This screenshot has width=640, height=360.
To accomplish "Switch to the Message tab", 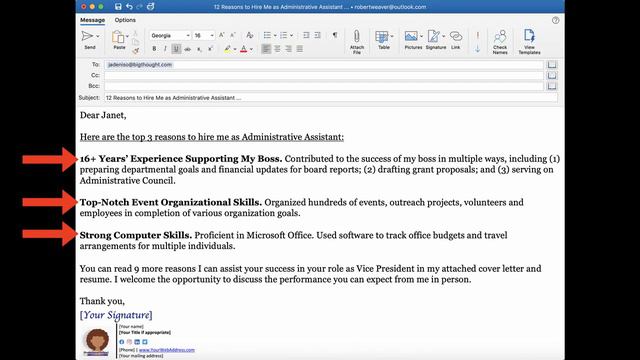I will click(92, 20).
